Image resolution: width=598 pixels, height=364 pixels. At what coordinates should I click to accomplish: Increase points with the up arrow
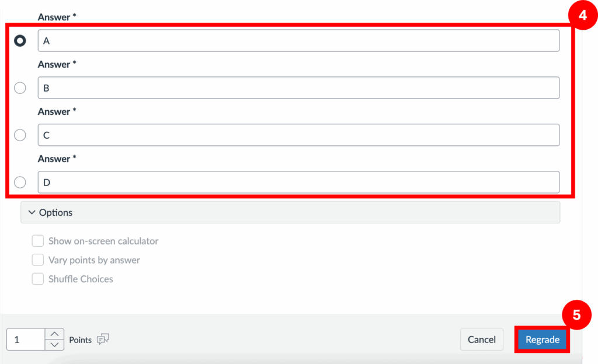pos(54,334)
